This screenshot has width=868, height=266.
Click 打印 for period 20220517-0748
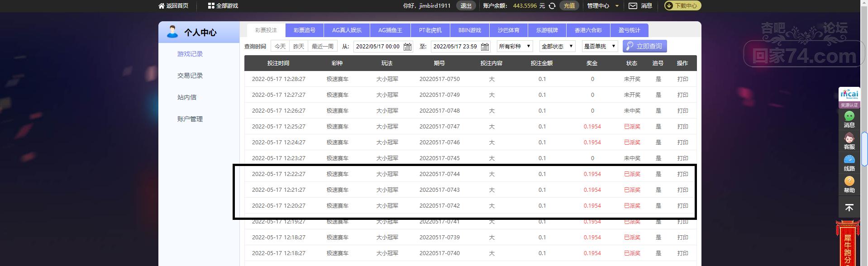[682, 111]
